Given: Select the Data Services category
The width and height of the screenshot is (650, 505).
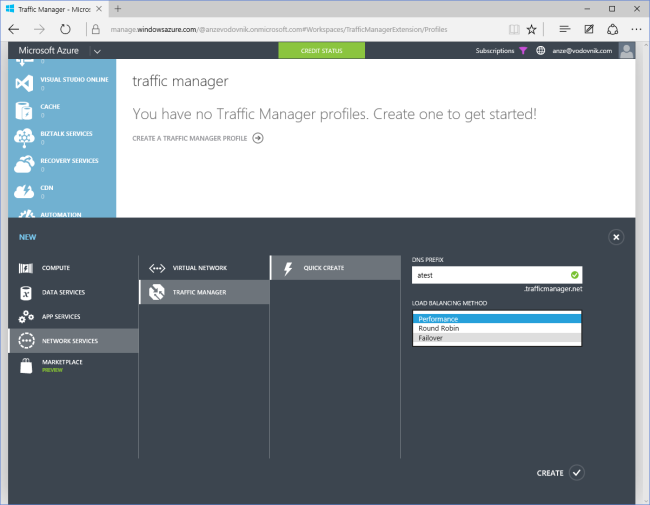Looking at the screenshot, I should (x=73, y=292).
